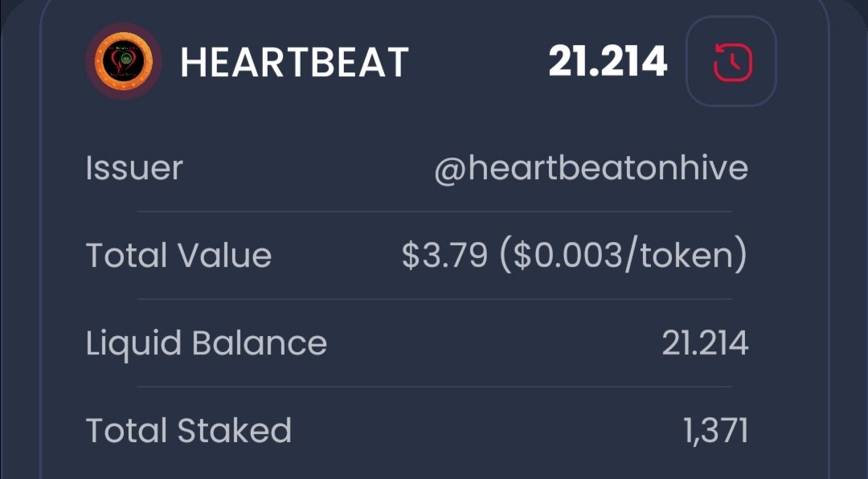Tap the HEARTBEAT token logo

[x=123, y=61]
